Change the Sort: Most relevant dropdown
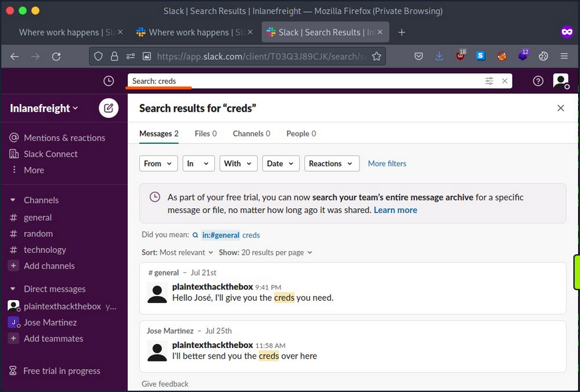Viewport: 580px width, 392px height. (177, 253)
